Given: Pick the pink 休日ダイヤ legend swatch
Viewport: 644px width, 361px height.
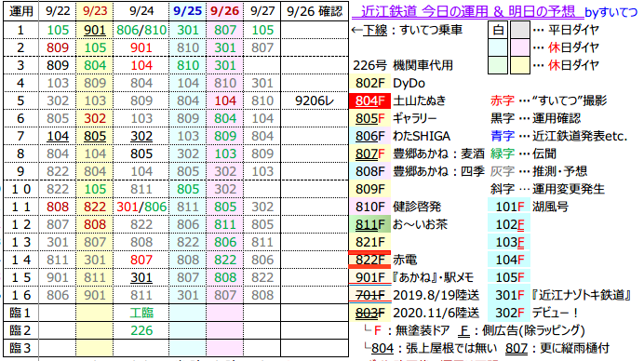Looking at the screenshot, I should tap(519, 47).
